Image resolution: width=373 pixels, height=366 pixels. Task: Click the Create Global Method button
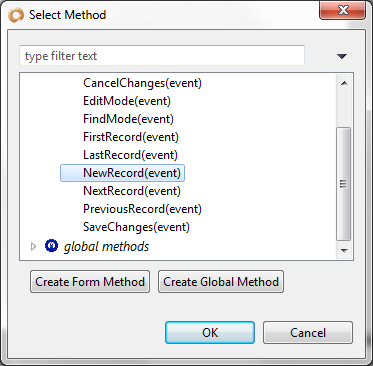(x=221, y=282)
